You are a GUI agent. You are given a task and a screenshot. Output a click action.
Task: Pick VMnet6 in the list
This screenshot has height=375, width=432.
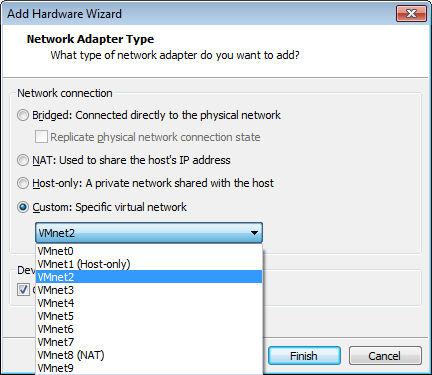point(149,329)
